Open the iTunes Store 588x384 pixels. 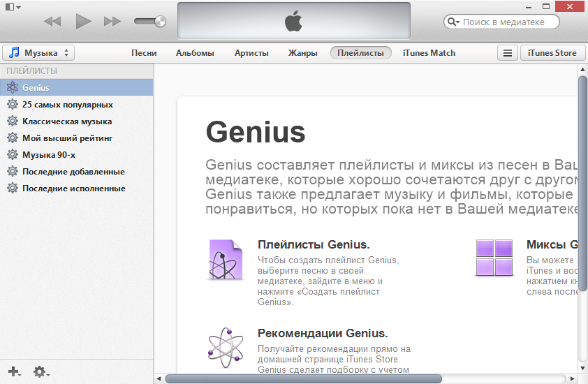[552, 53]
